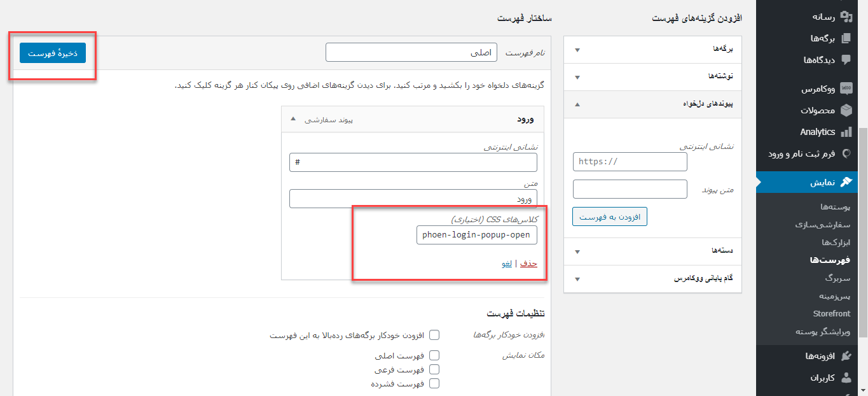Click the نمایش appearance brush icon
The image size is (868, 396).
click(x=846, y=182)
